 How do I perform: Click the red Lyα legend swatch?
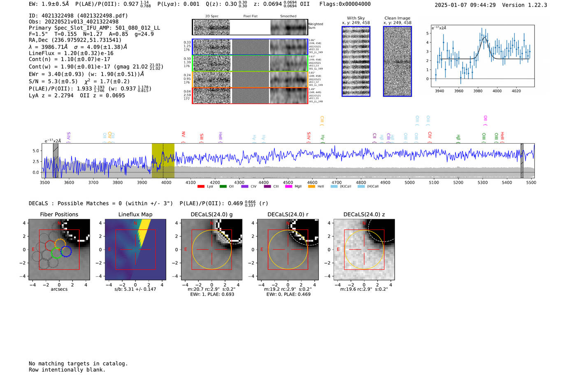click(x=201, y=187)
